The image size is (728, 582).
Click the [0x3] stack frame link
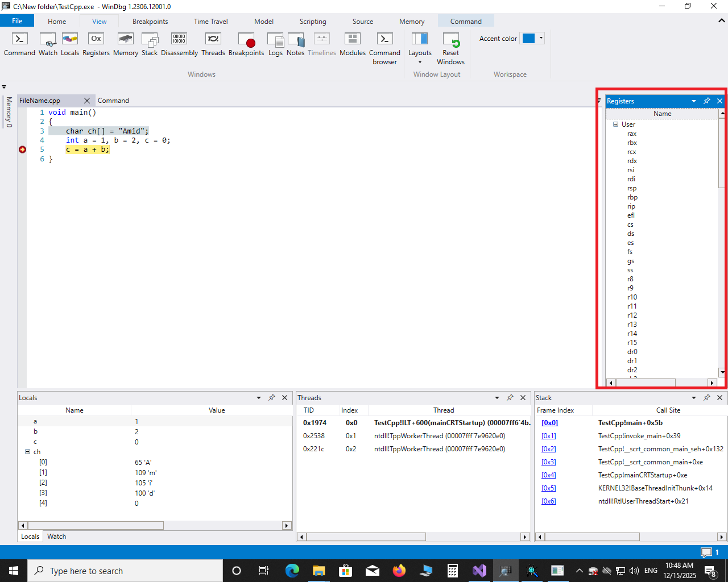click(548, 462)
